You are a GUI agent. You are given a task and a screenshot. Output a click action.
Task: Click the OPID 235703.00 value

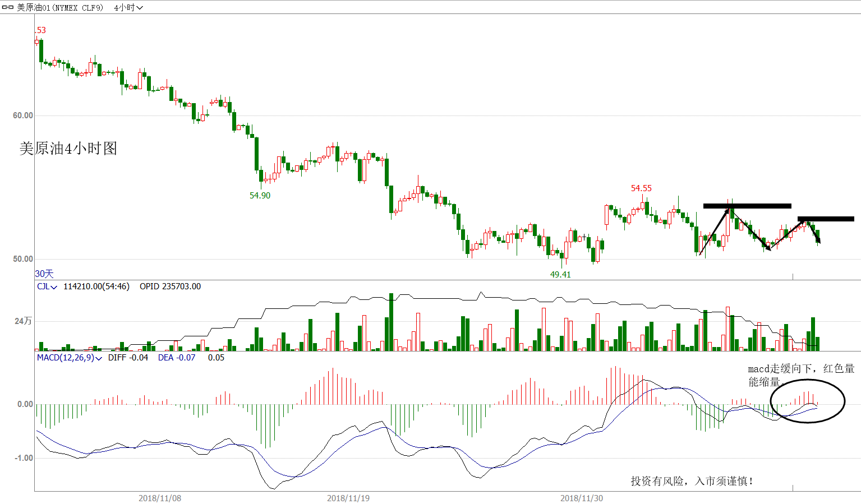pos(170,286)
